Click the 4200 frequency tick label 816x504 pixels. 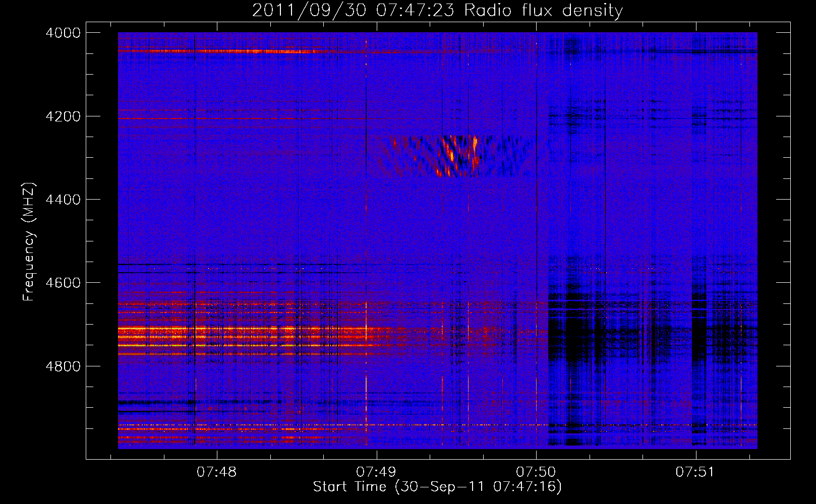pyautogui.click(x=63, y=116)
